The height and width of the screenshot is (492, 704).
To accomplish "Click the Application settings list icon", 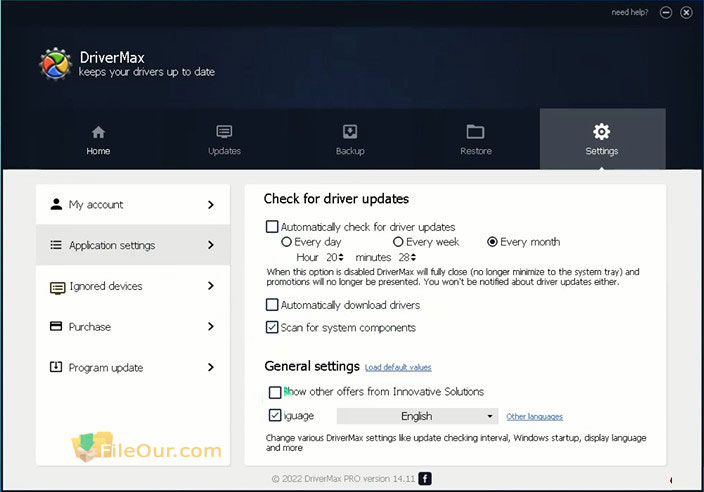I will point(56,245).
